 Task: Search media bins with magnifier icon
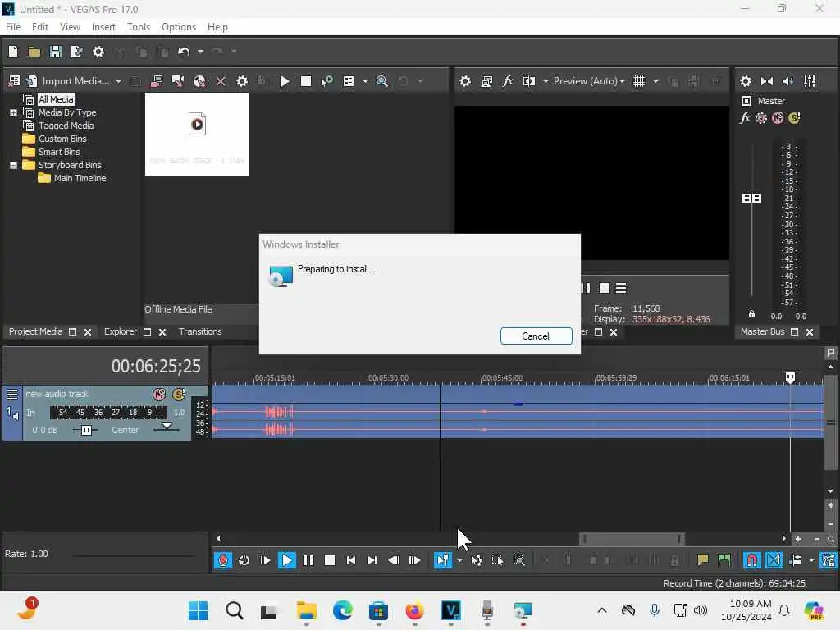coord(382,81)
